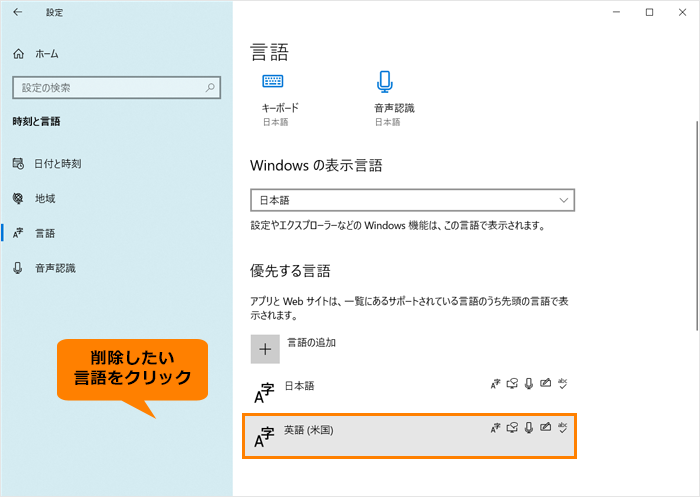Select the 英語 (米国) language entry
Image resolution: width=700 pixels, height=497 pixels.
click(409, 436)
